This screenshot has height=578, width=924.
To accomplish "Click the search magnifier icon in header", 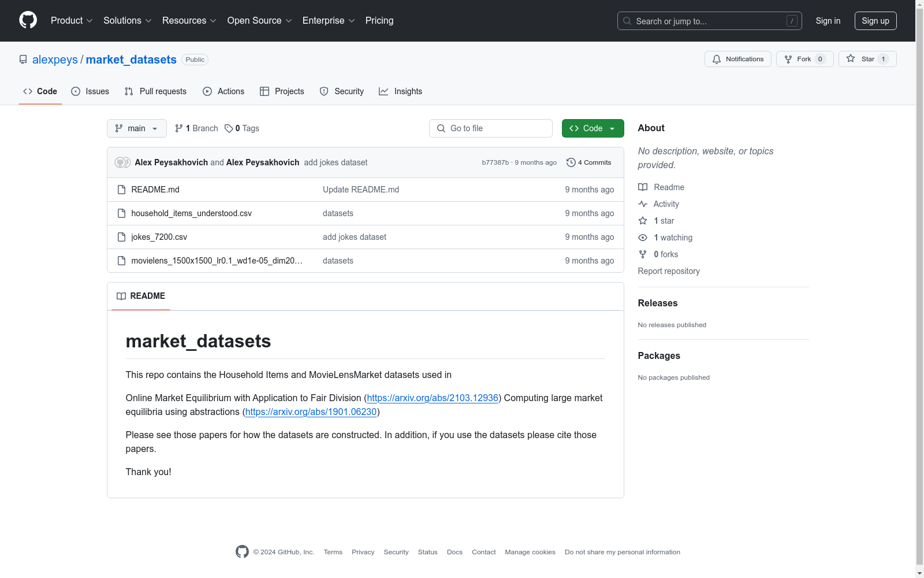I will pos(627,21).
